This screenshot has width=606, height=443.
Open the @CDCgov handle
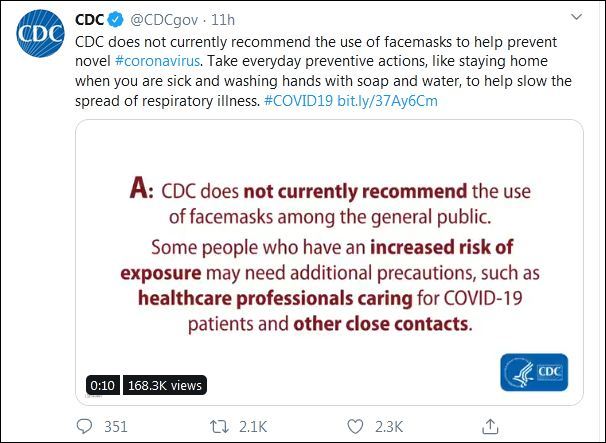coord(163,19)
